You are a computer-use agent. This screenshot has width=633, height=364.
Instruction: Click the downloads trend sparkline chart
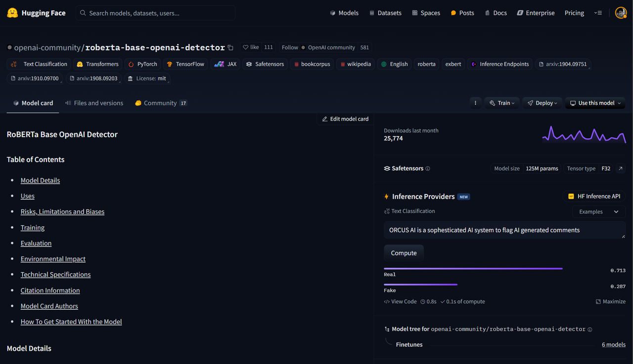tap(584, 134)
